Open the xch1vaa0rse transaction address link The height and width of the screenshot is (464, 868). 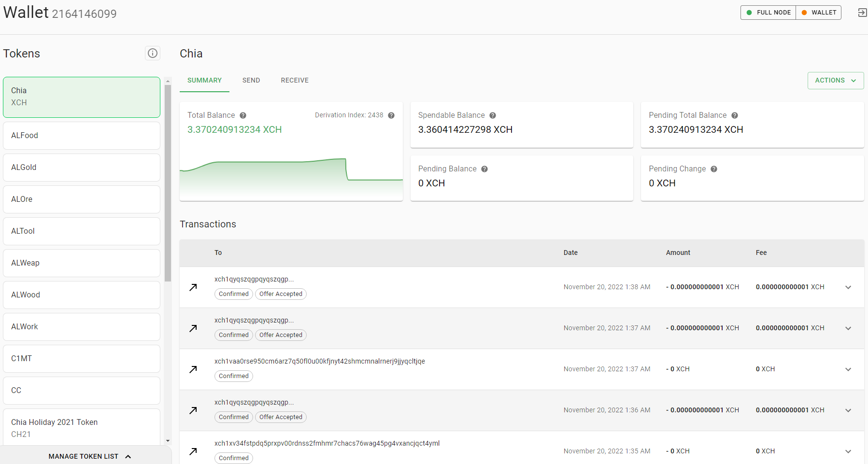click(319, 361)
